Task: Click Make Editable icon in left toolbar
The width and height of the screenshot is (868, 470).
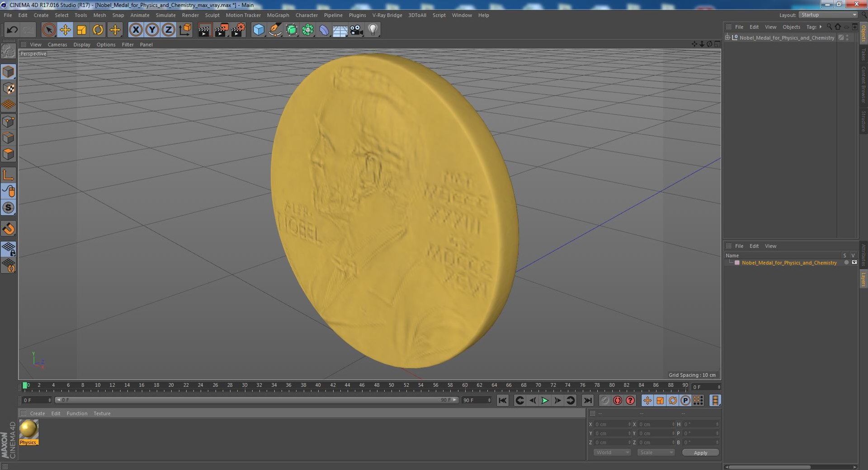Action: (x=9, y=51)
